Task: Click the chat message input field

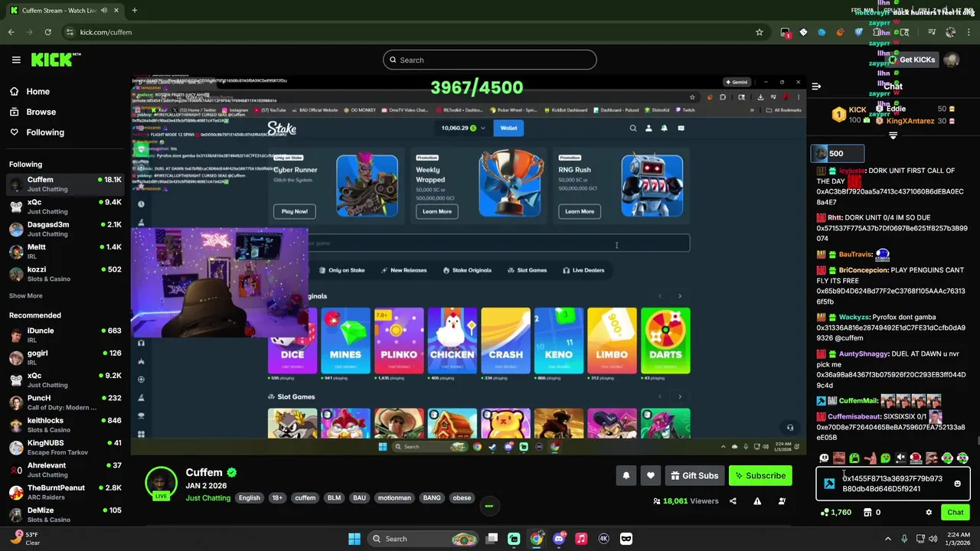Action: pos(893,484)
